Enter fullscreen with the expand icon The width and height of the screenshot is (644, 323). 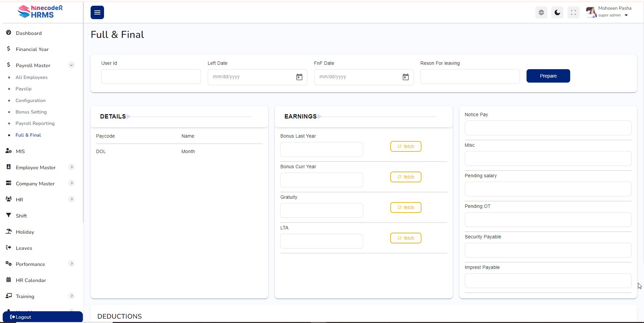pyautogui.click(x=574, y=12)
